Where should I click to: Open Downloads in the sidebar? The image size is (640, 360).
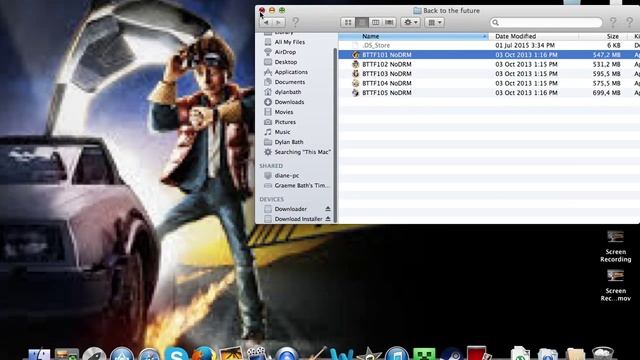[289, 102]
